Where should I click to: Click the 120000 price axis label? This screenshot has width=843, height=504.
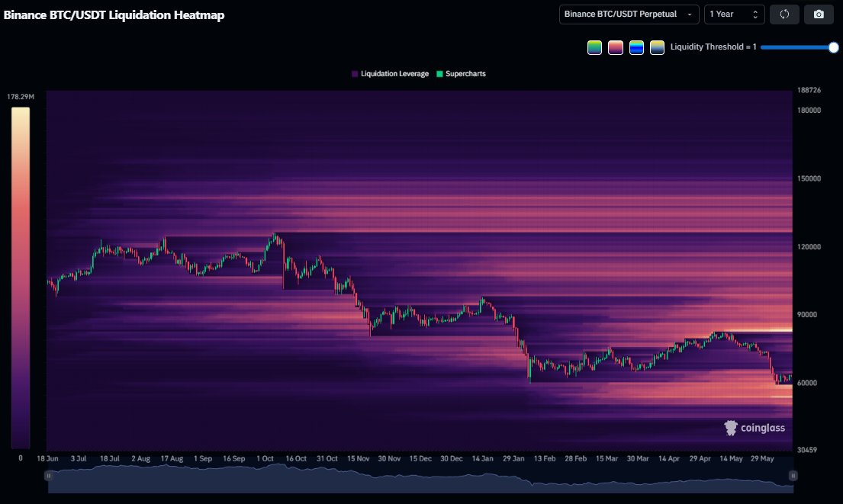(809, 246)
